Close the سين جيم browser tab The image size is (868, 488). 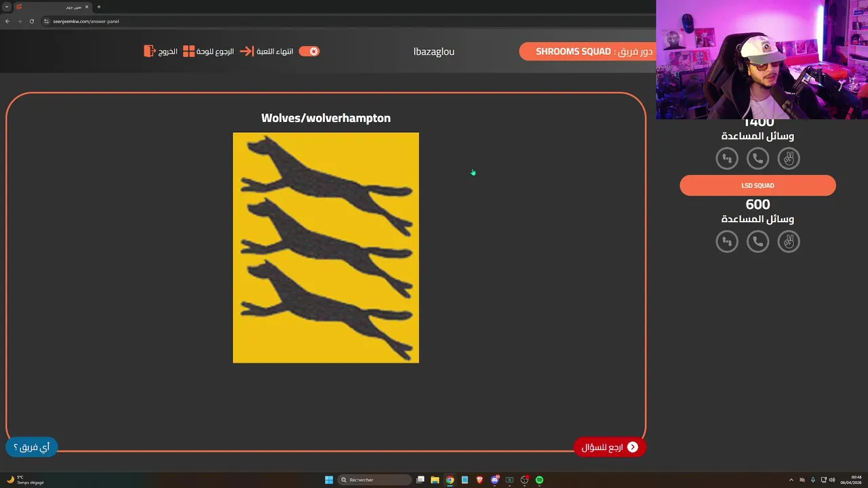click(x=87, y=7)
